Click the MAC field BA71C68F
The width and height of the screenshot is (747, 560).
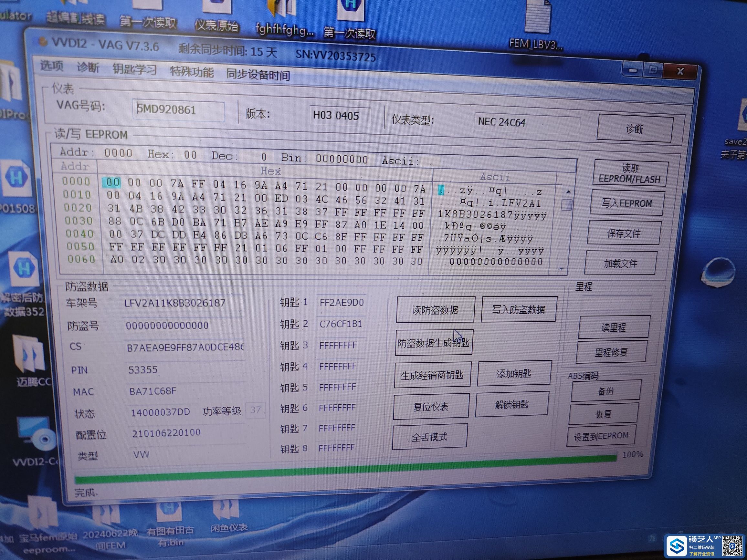[x=187, y=391]
